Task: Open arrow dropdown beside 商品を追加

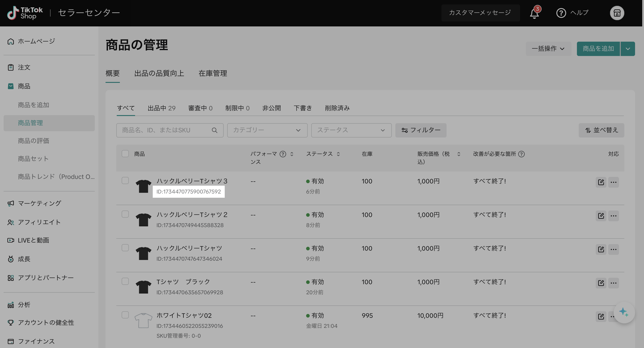Action: click(x=628, y=49)
